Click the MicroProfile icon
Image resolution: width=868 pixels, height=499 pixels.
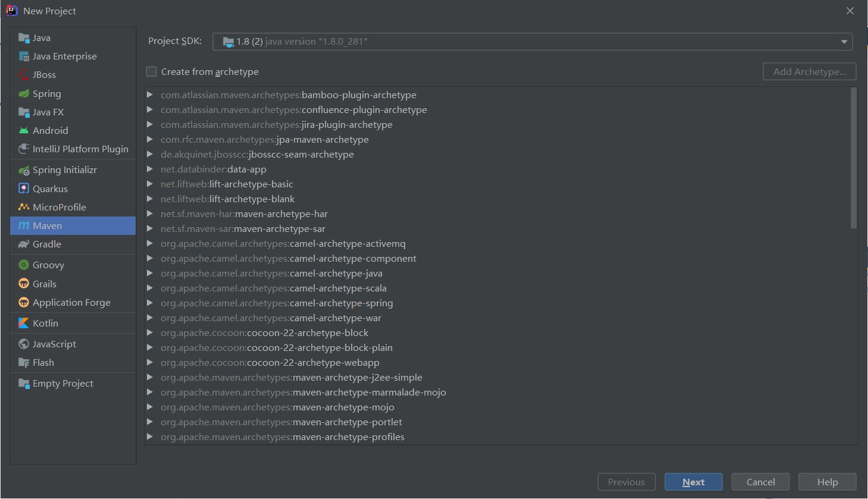pyautogui.click(x=24, y=207)
